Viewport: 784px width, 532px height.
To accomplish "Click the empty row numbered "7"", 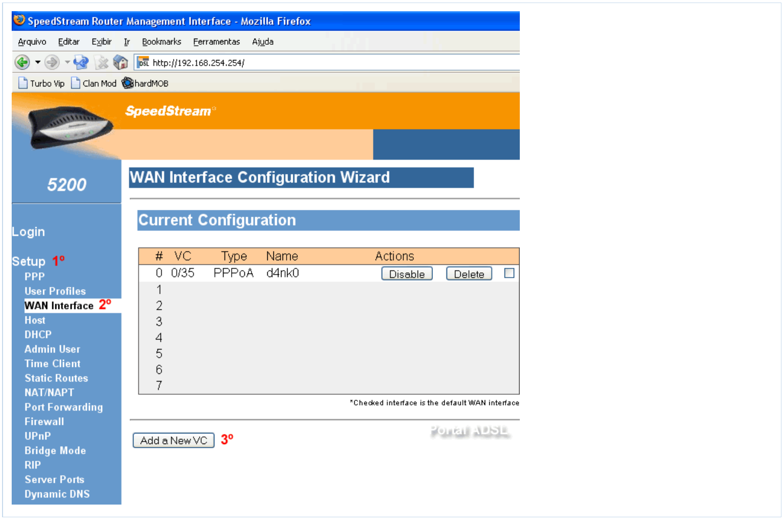I will [x=329, y=386].
